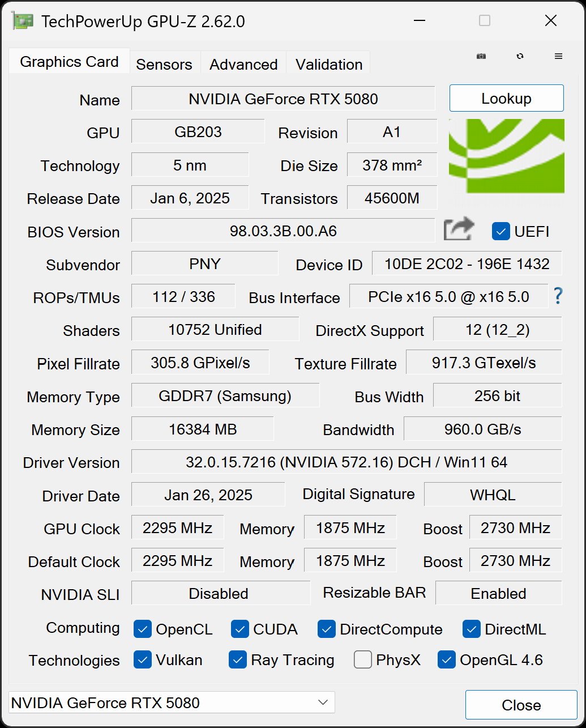Open the GPU selection dropdown at bottom
Viewport: 586px width, 728px height.
172,703
